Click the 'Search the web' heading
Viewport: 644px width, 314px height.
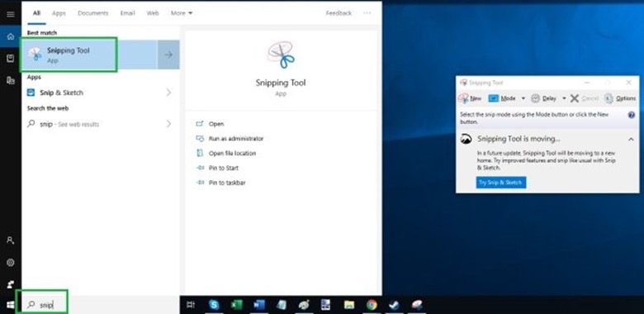coord(48,108)
